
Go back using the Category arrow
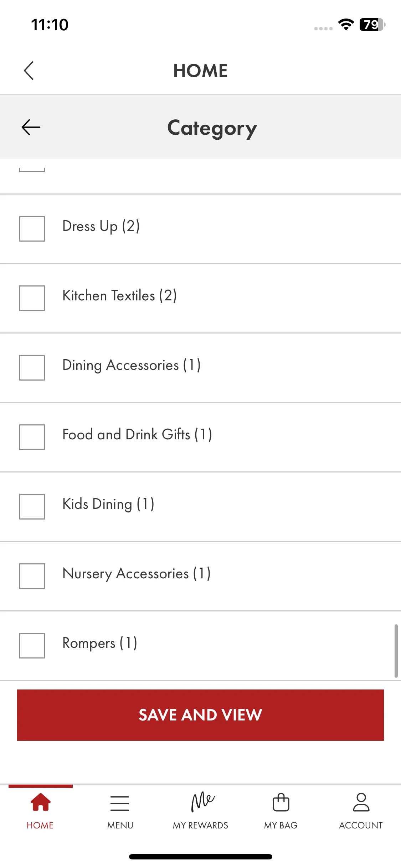click(x=31, y=127)
